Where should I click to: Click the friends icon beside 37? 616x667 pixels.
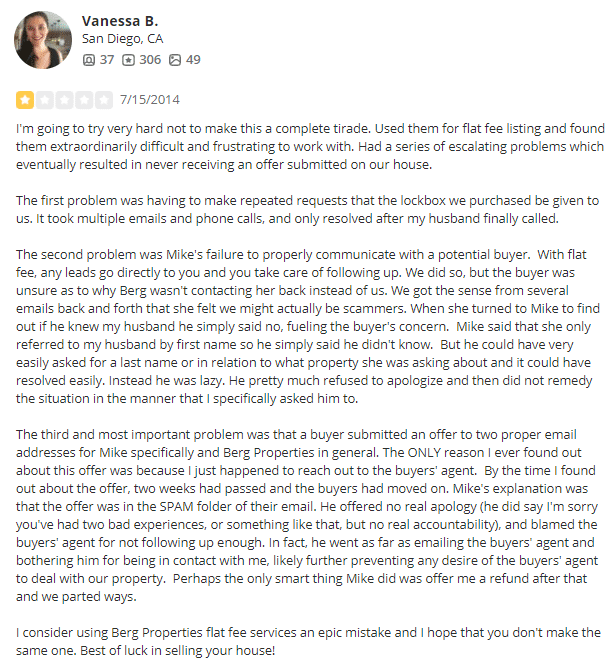[x=89, y=60]
